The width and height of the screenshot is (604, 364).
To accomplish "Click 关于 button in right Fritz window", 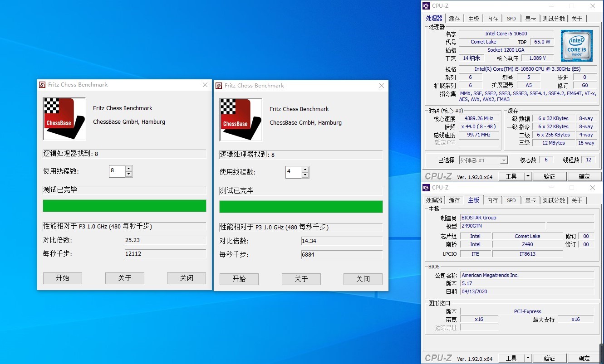I will pos(301,279).
